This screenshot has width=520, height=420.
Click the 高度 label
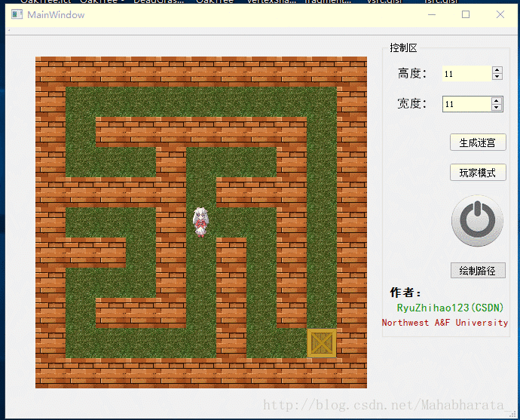coord(412,73)
